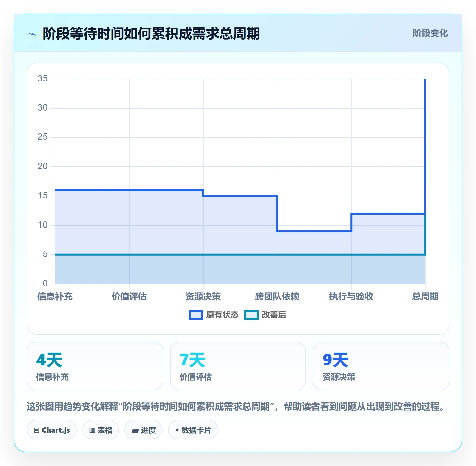Click the 阶段变化 label in the header
The image size is (476, 466).
[430, 33]
